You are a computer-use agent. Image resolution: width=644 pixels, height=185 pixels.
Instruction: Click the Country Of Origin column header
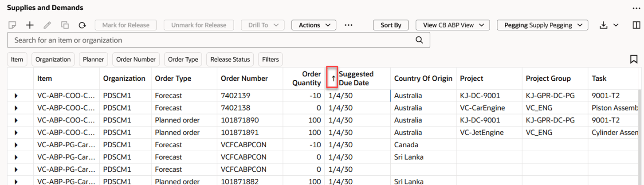(423, 79)
